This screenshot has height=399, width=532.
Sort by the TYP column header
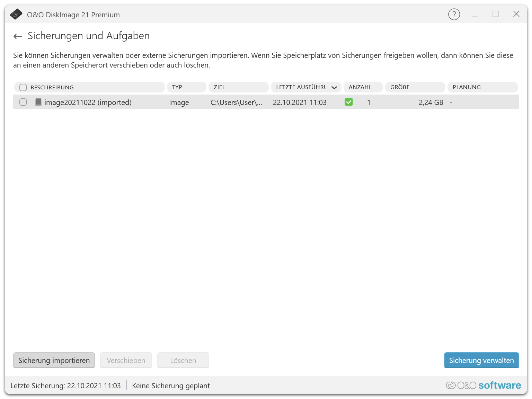pyautogui.click(x=187, y=87)
